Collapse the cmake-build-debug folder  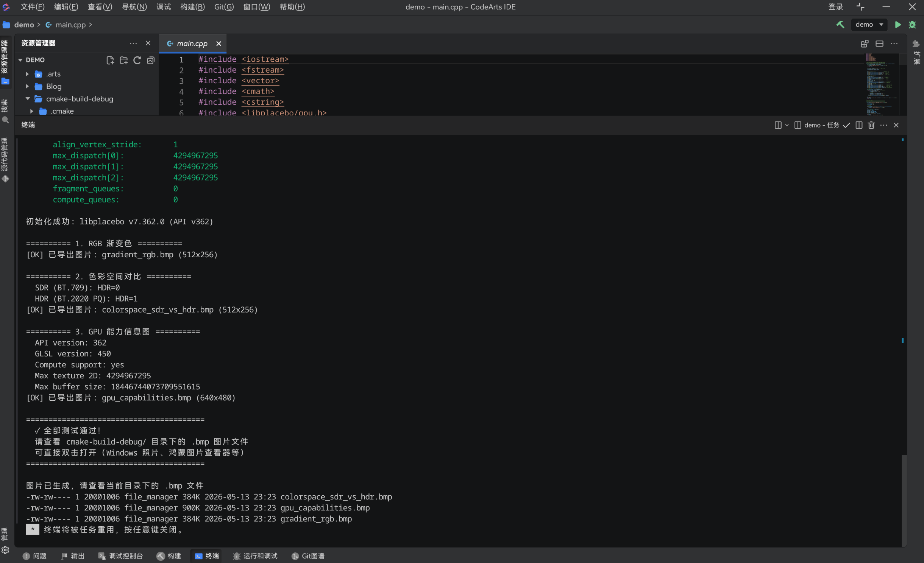click(27, 99)
